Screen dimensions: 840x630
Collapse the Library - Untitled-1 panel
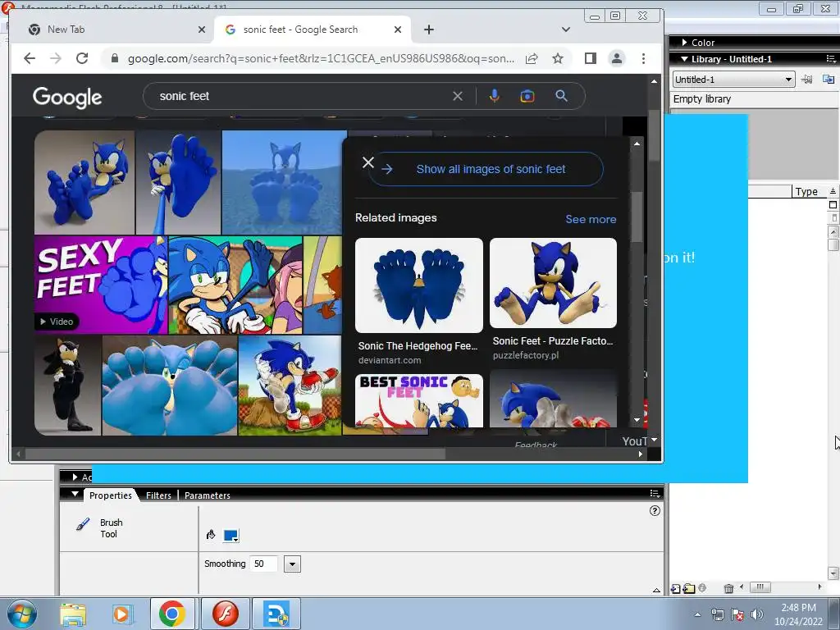[x=684, y=59]
